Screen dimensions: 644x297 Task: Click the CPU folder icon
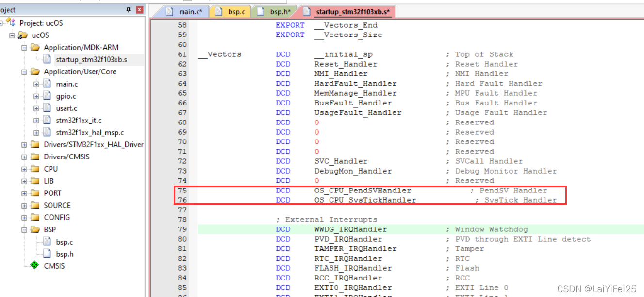[x=35, y=169]
